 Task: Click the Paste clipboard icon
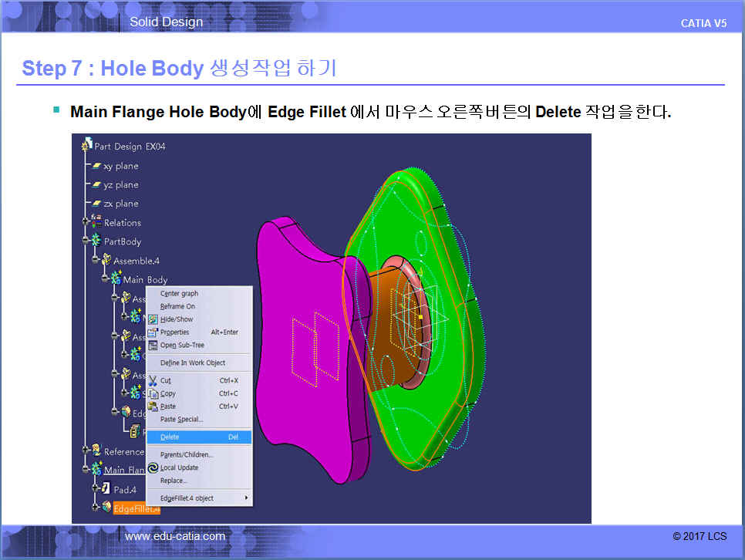(153, 407)
